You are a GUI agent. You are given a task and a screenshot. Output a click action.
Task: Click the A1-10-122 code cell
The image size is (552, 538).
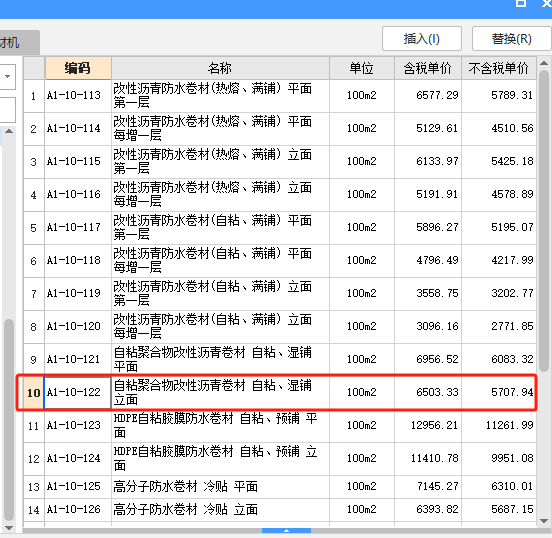pyautogui.click(x=77, y=393)
